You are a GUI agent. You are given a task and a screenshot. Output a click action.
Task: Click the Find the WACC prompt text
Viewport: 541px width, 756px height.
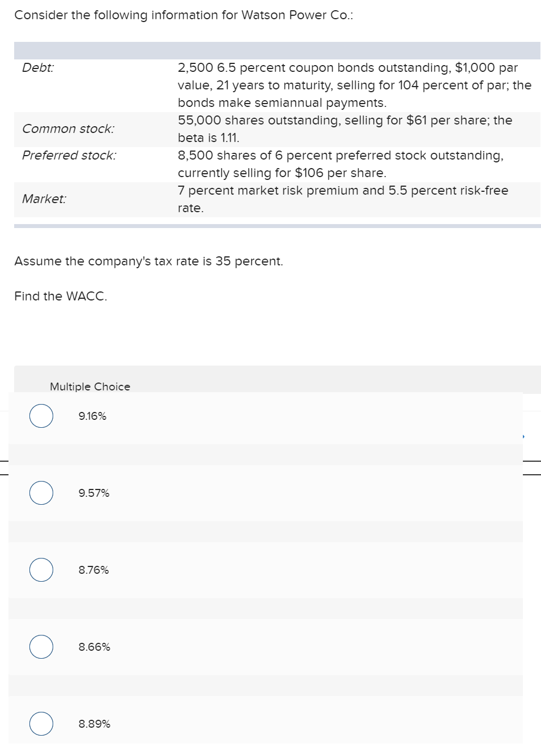(61, 296)
